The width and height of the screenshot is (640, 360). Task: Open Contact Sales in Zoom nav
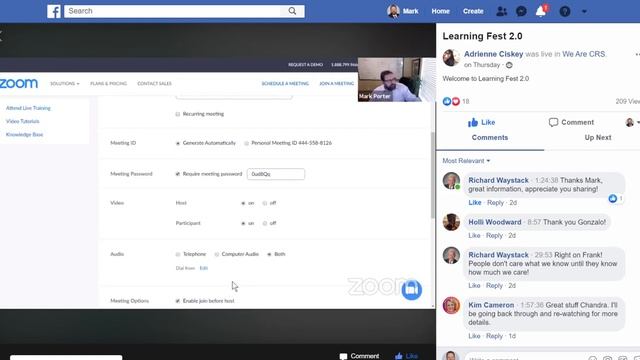(154, 84)
